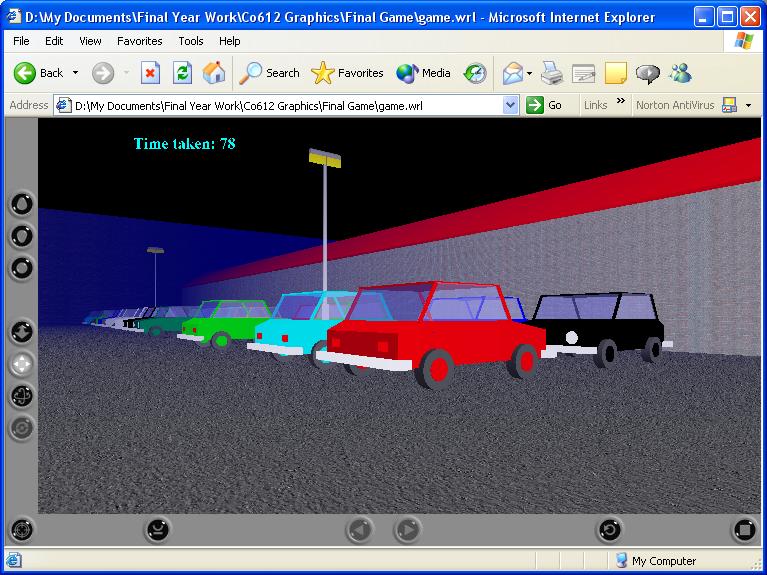The height and width of the screenshot is (575, 767).
Task: Click the page icon beside the address
Action: click(64, 105)
